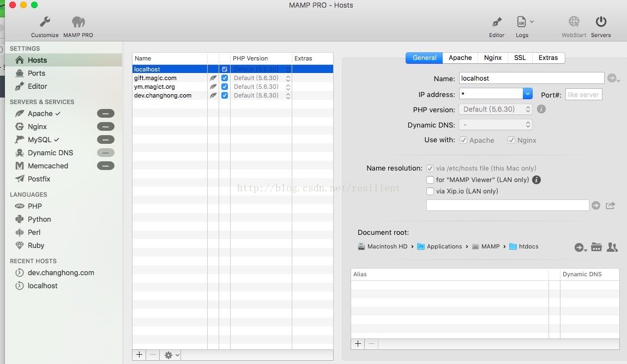Toggle the MySQL service status pill

106,140
